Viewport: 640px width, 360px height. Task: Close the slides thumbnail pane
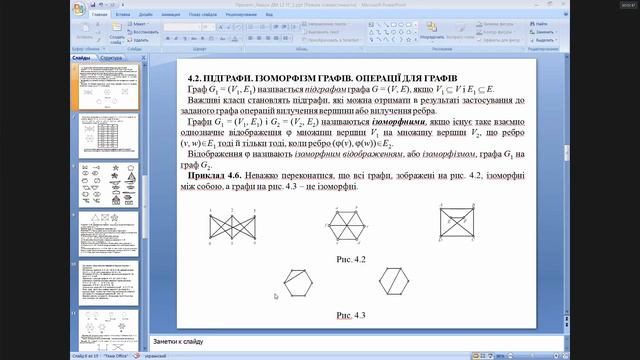click(x=143, y=58)
